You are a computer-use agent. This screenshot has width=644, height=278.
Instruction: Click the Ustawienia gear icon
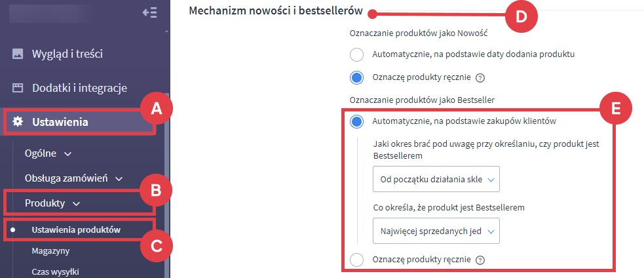[x=18, y=121]
